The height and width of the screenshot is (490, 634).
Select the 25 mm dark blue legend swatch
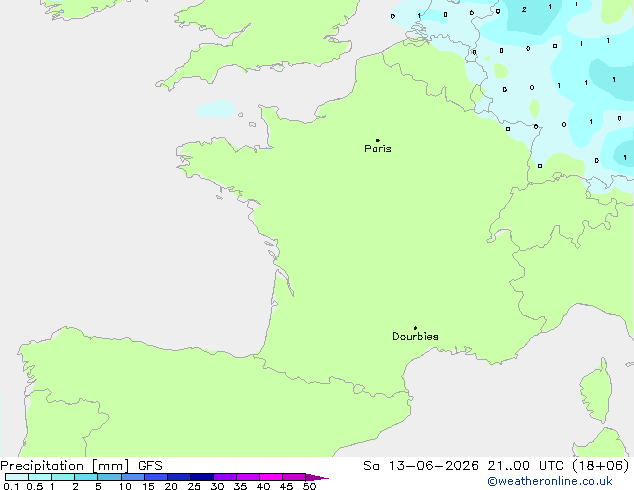tap(201, 477)
